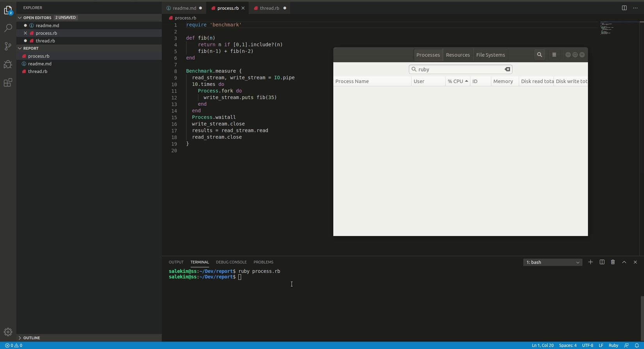This screenshot has width=644, height=349.
Task: Clear the ruby search field text
Action: 507,69
